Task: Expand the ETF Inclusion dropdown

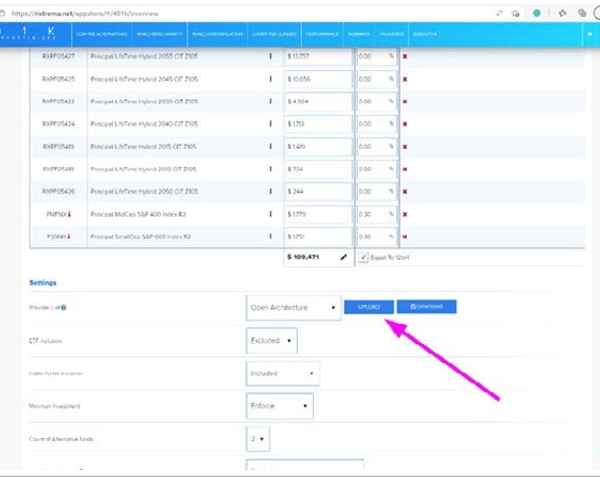Action: pos(272,340)
